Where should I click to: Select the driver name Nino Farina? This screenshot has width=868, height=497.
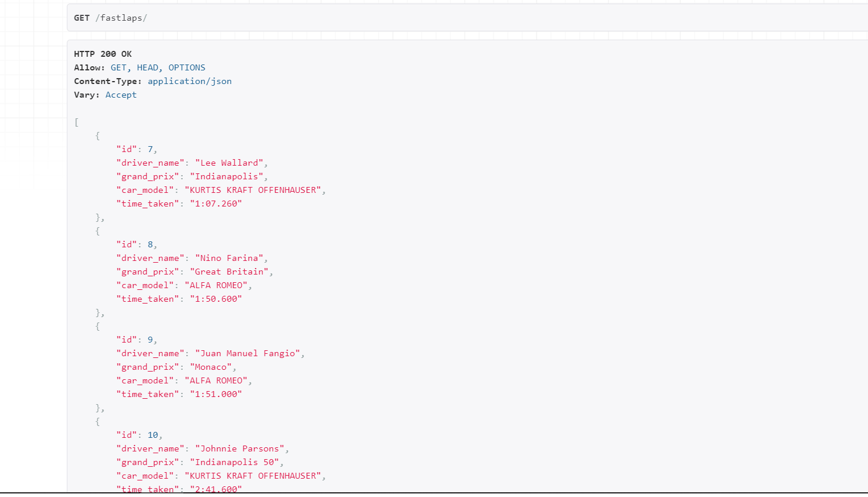229,258
